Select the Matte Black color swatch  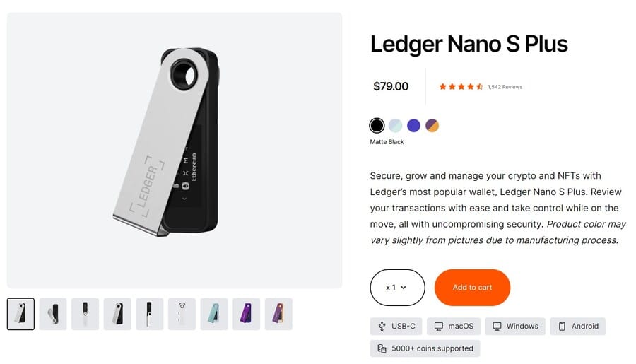pyautogui.click(x=377, y=125)
